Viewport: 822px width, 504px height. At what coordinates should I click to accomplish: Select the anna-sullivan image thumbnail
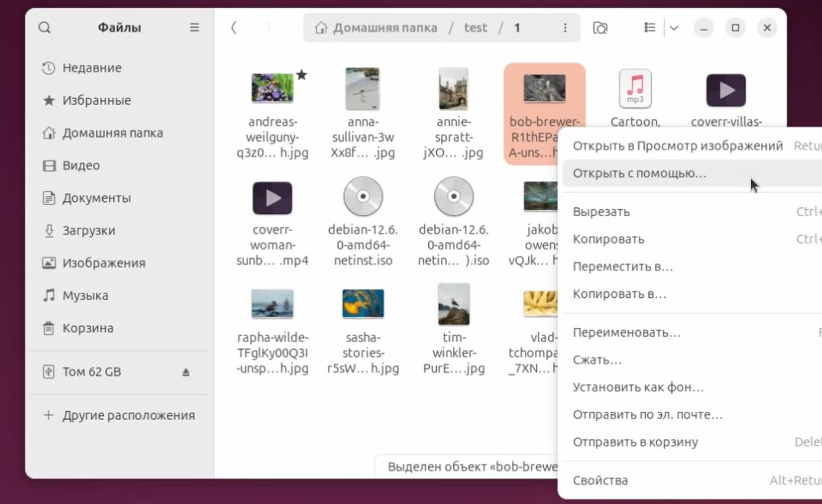pyautogui.click(x=362, y=89)
